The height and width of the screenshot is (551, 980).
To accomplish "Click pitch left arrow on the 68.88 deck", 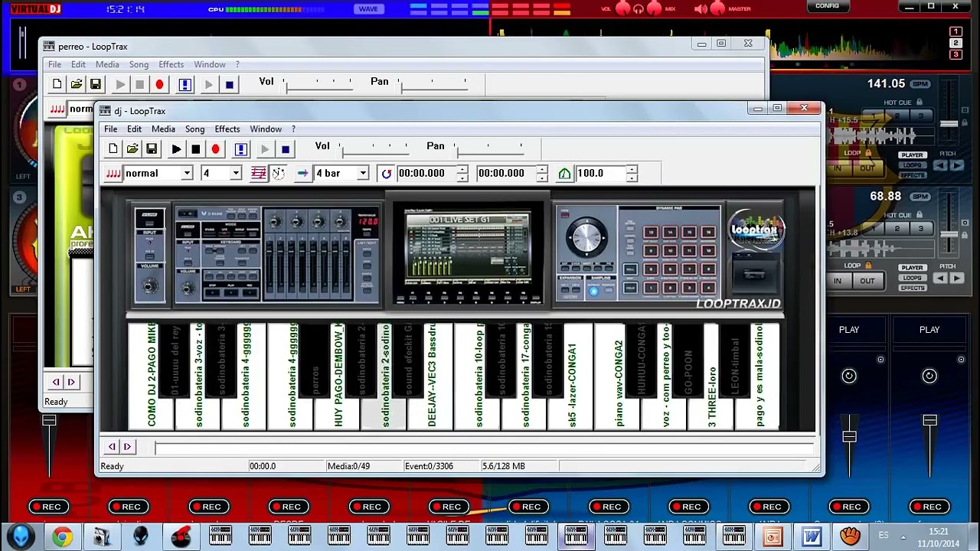I will pyautogui.click(x=941, y=279).
